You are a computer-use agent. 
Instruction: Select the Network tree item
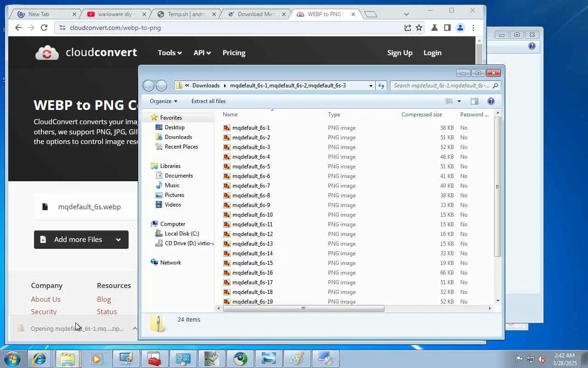pyautogui.click(x=170, y=263)
